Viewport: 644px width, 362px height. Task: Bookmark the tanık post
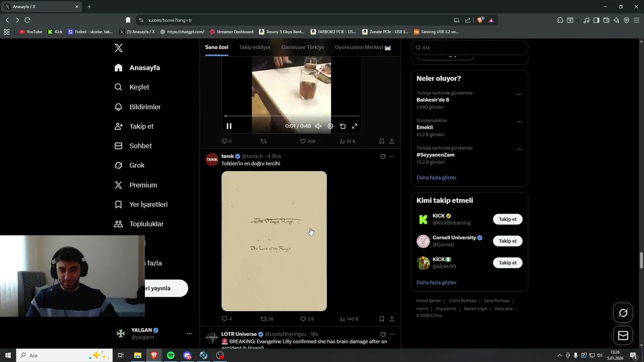382,319
